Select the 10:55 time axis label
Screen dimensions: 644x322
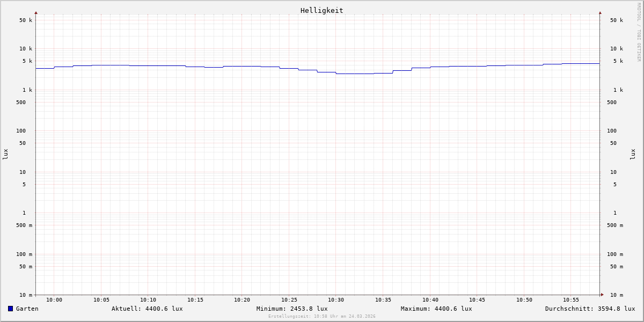click(571, 300)
